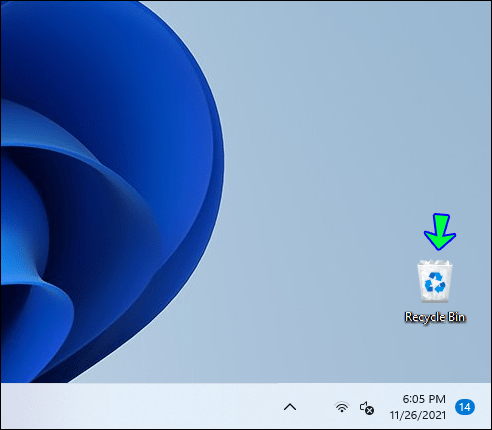Click an empty area of the taskbar
492x430 pixels.
[x=133, y=406]
